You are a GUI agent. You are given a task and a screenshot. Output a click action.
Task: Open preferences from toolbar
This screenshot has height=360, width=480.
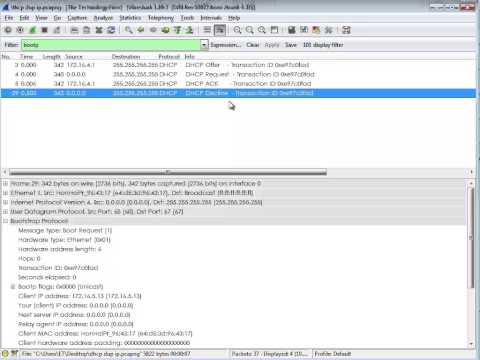click(328, 30)
